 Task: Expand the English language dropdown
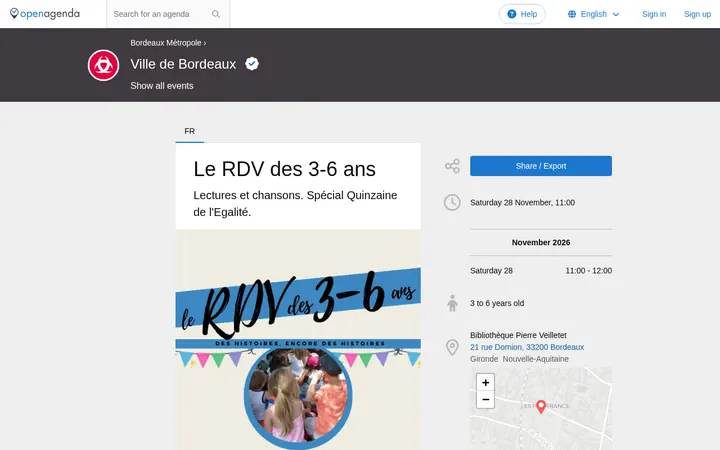[x=594, y=14]
